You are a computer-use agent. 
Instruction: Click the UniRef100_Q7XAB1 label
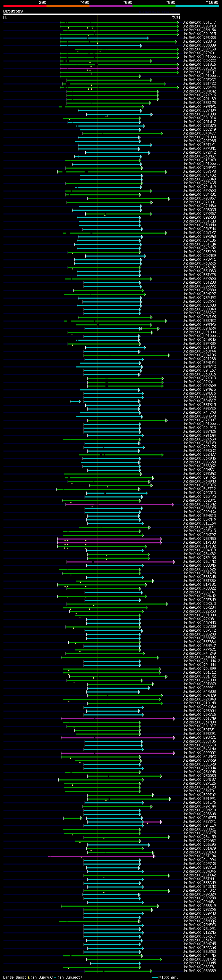click(199, 619)
